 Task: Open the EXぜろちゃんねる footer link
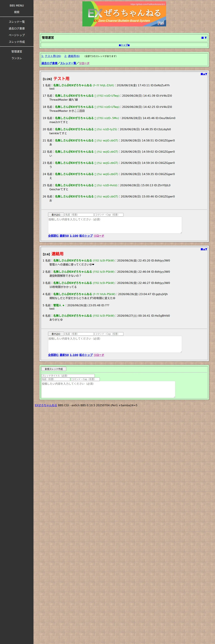46,405
